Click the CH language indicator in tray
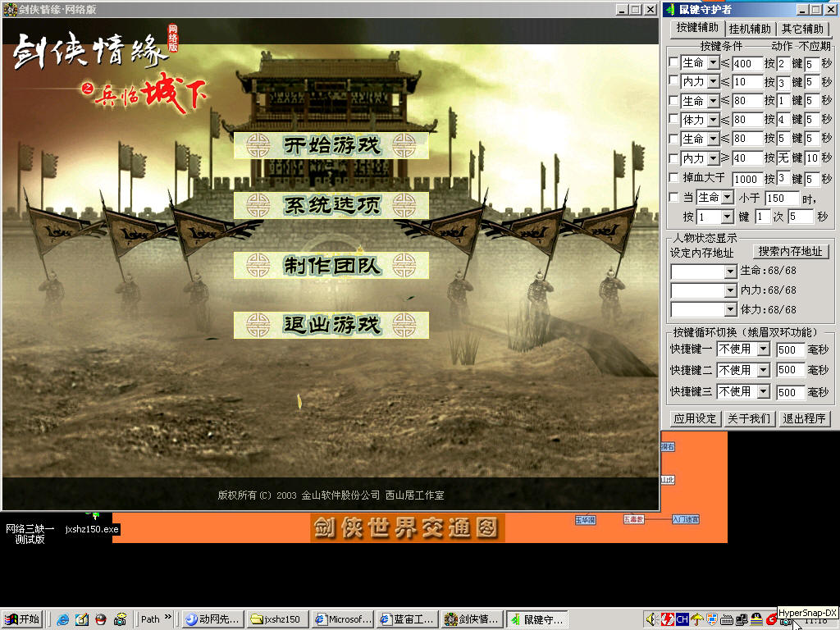This screenshot has height=630, width=840. coord(682,619)
